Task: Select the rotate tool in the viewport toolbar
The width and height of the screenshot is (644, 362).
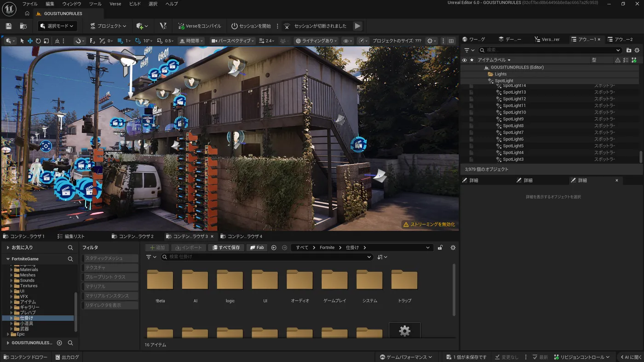Action: 38,41
